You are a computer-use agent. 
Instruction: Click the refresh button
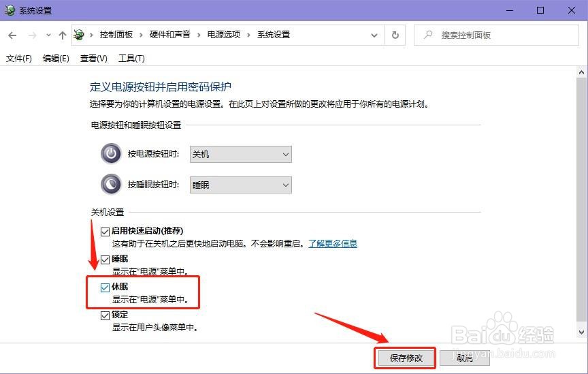[395, 35]
